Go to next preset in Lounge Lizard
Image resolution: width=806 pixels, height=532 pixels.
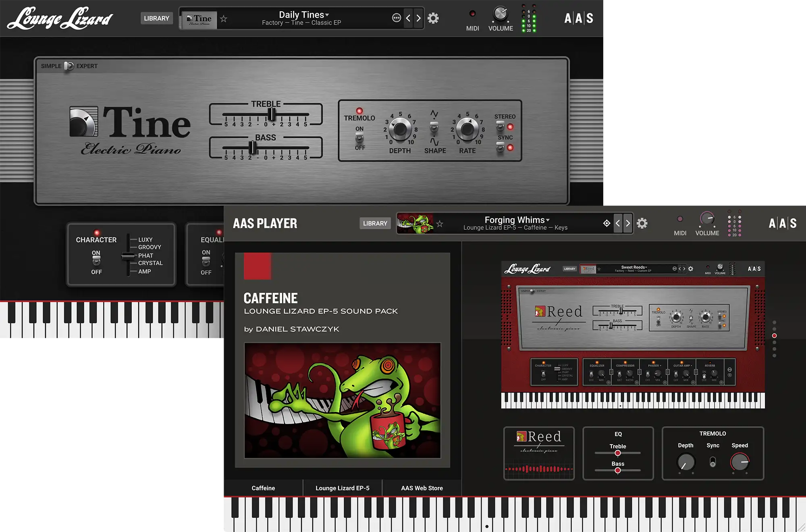click(418, 18)
